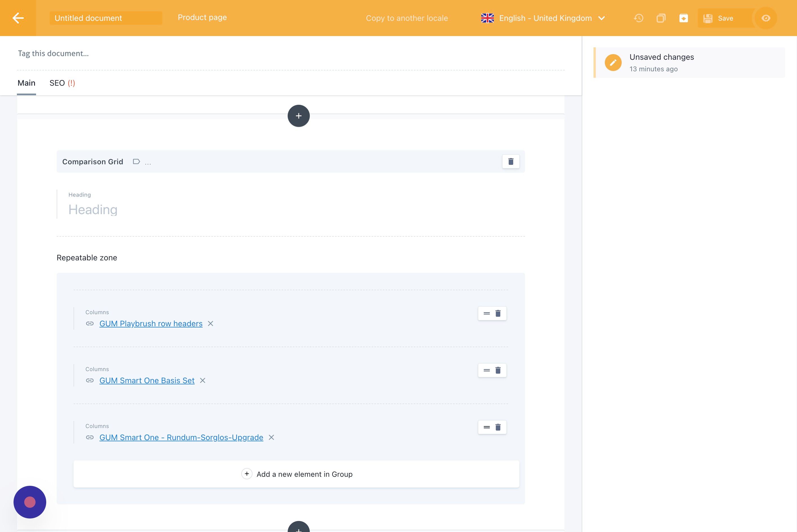Click the Untitled document title field

105,18
